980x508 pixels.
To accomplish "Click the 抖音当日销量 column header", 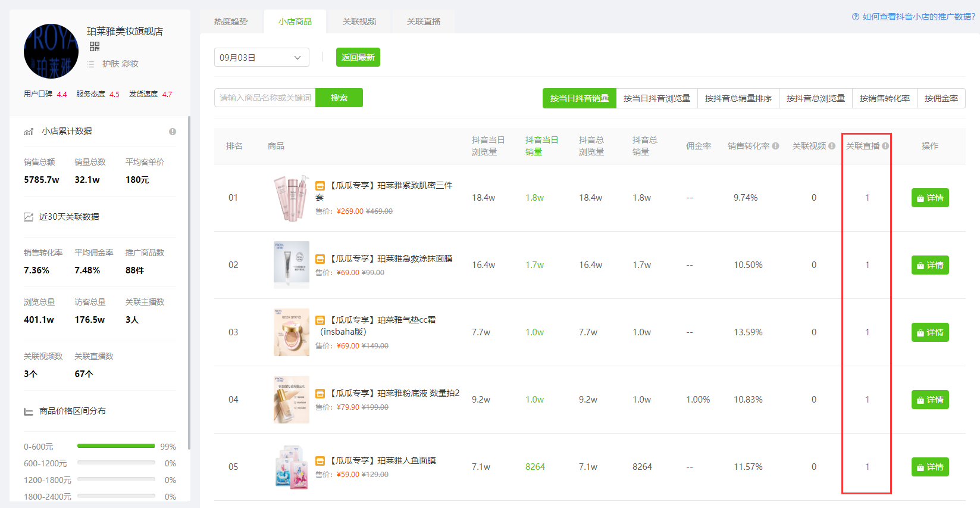I will 541,146.
